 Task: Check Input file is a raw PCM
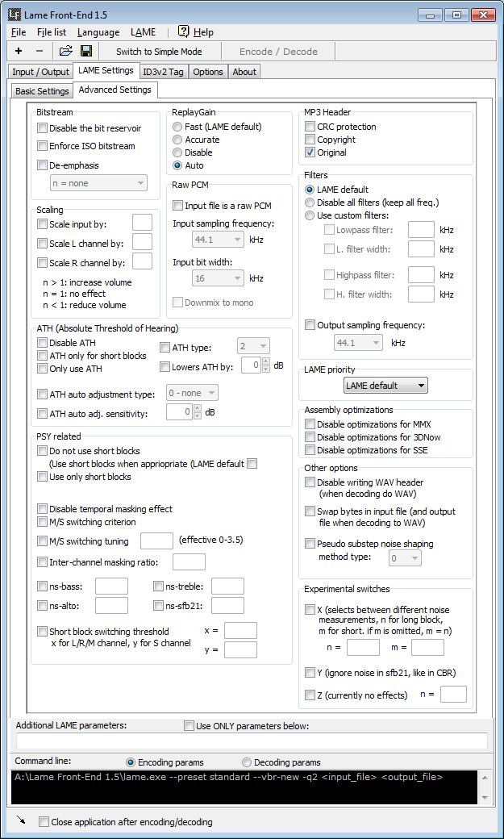coord(177,206)
